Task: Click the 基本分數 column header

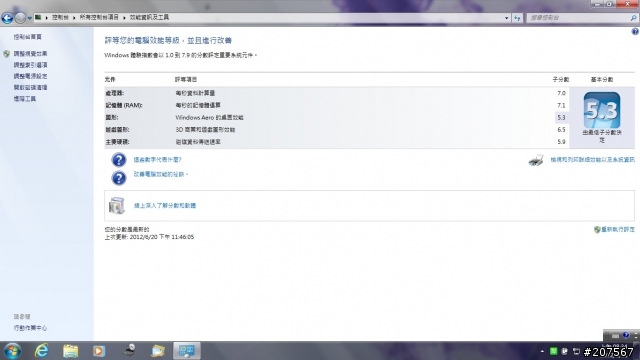Action: [602, 80]
